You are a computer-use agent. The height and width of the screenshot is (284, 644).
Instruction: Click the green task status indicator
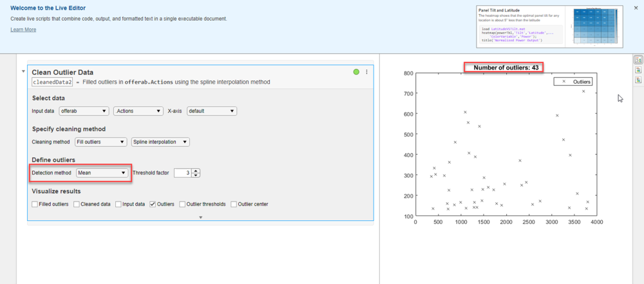(x=356, y=72)
